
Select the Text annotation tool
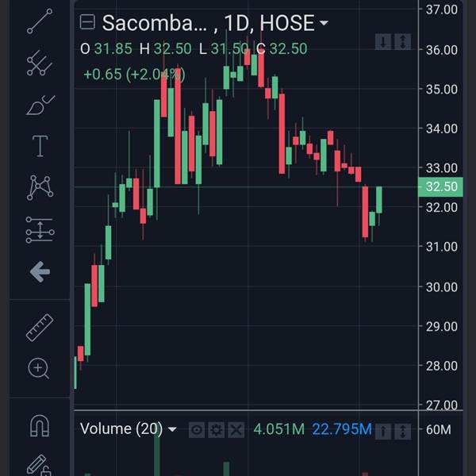40,146
